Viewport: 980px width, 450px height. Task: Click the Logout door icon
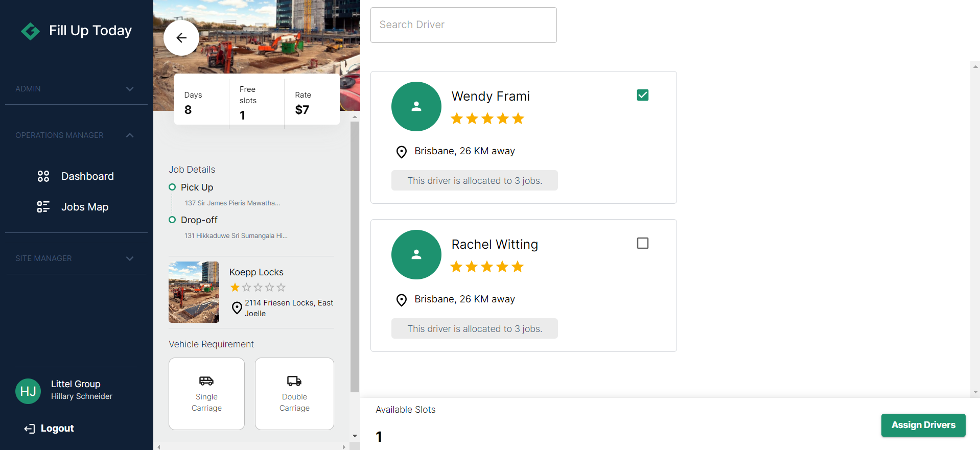coord(30,429)
